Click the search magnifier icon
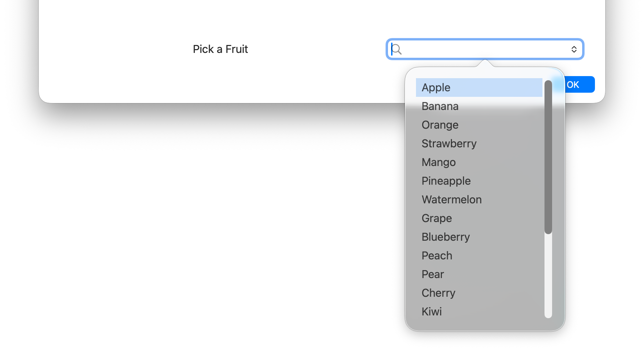The image size is (644, 359). (x=397, y=49)
